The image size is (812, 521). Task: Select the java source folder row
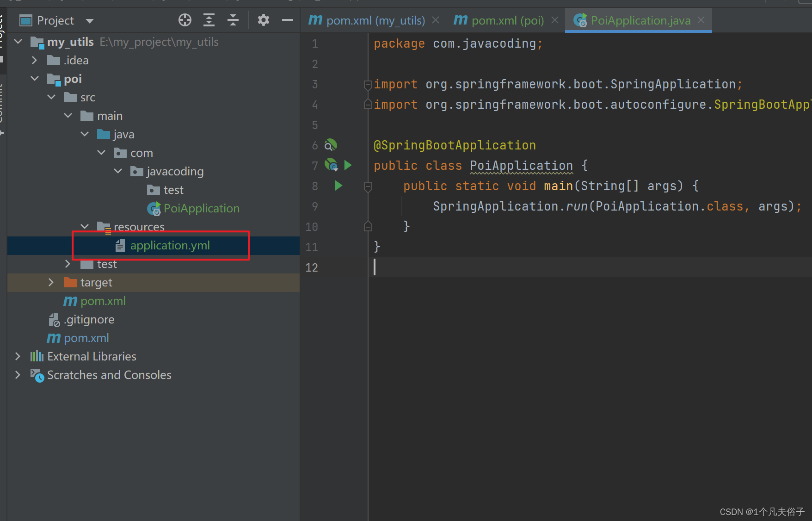pyautogui.click(x=154, y=134)
